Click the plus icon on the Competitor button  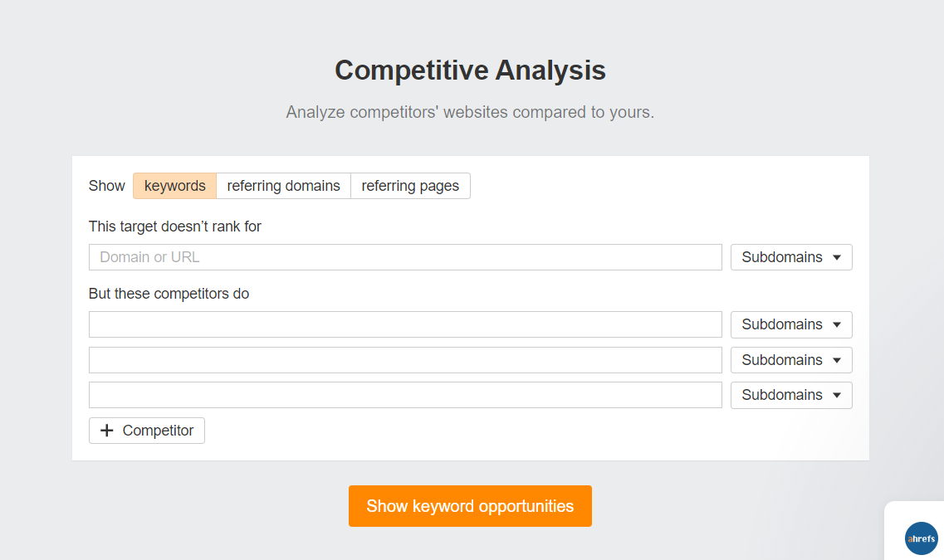tap(105, 431)
